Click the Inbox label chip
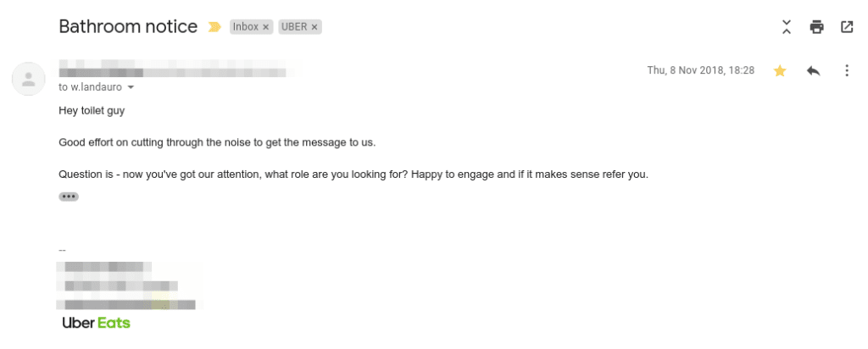The height and width of the screenshot is (349, 868). tap(246, 26)
